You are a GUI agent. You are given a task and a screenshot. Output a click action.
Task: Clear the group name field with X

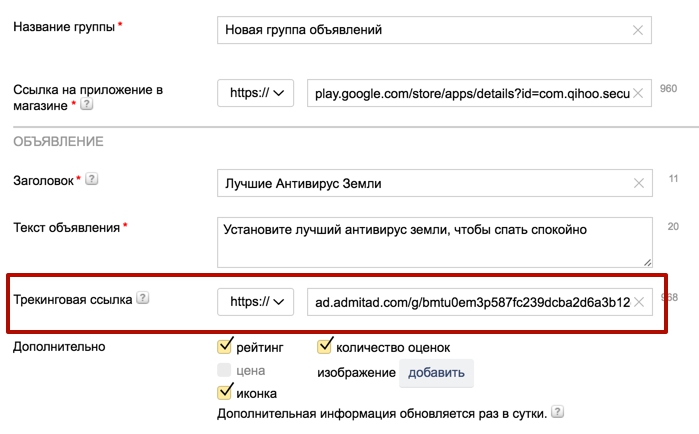pos(638,30)
